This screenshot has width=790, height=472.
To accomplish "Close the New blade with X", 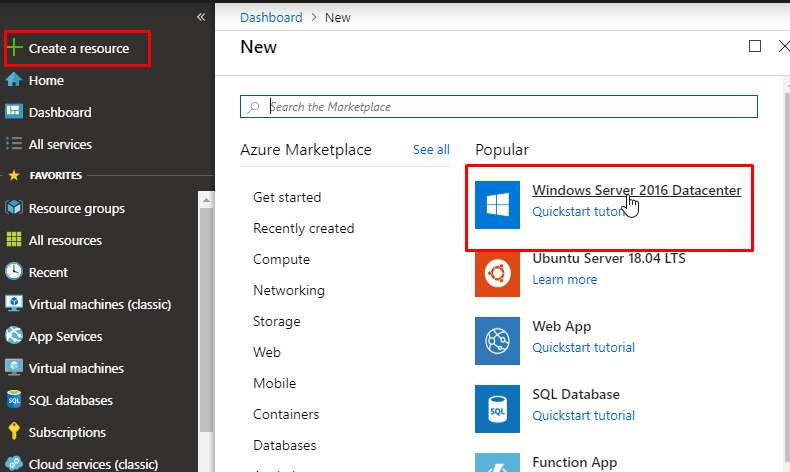I will 784,46.
